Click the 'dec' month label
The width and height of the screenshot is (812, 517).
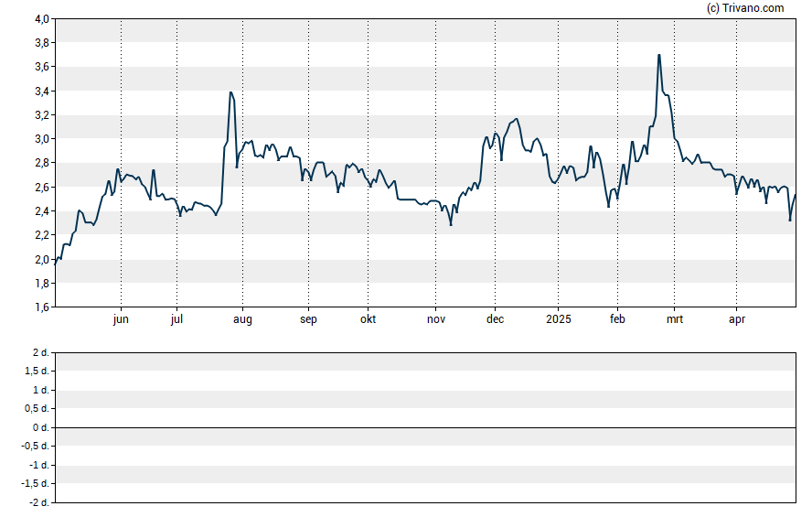495,319
